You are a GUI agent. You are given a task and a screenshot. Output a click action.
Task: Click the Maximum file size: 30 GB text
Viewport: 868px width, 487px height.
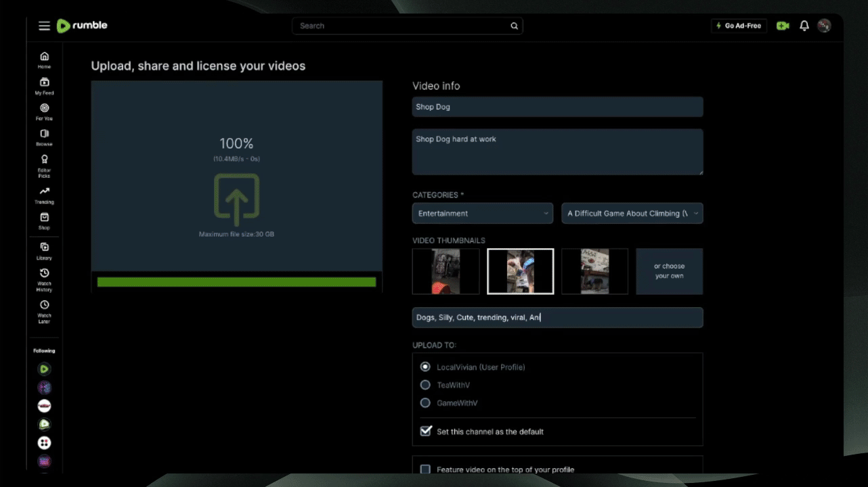click(x=236, y=234)
